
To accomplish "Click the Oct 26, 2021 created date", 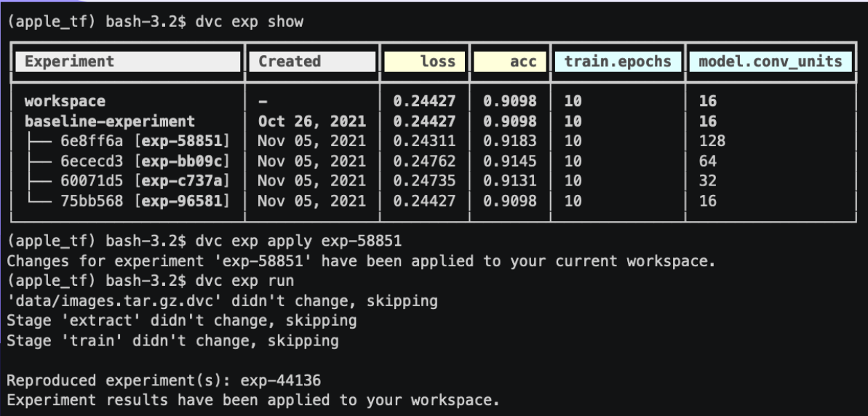I will click(311, 121).
